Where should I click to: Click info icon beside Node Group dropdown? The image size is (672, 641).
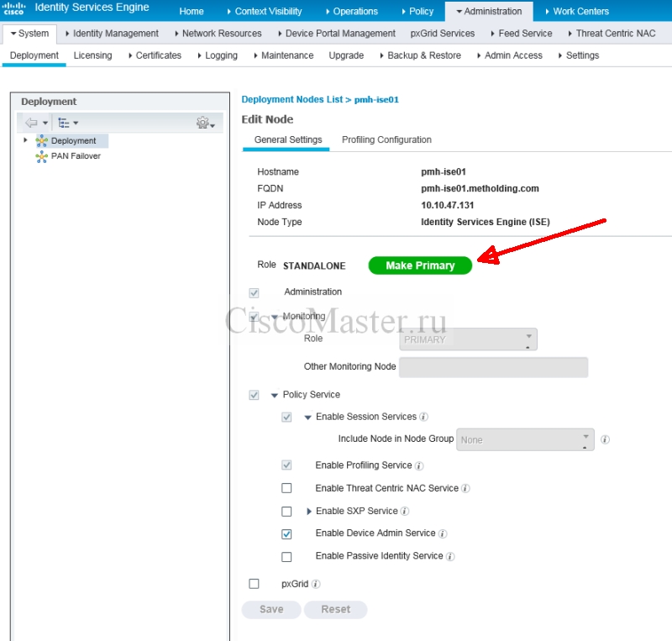pos(605,439)
